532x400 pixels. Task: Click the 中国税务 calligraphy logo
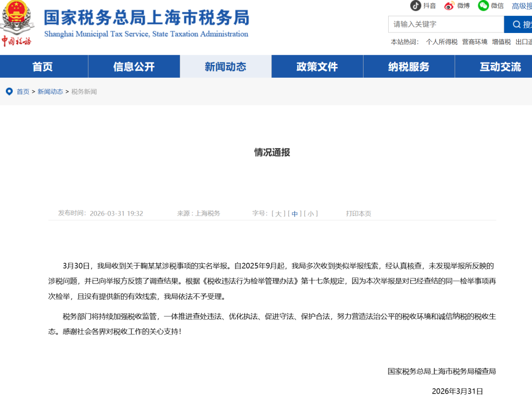pyautogui.click(x=16, y=41)
